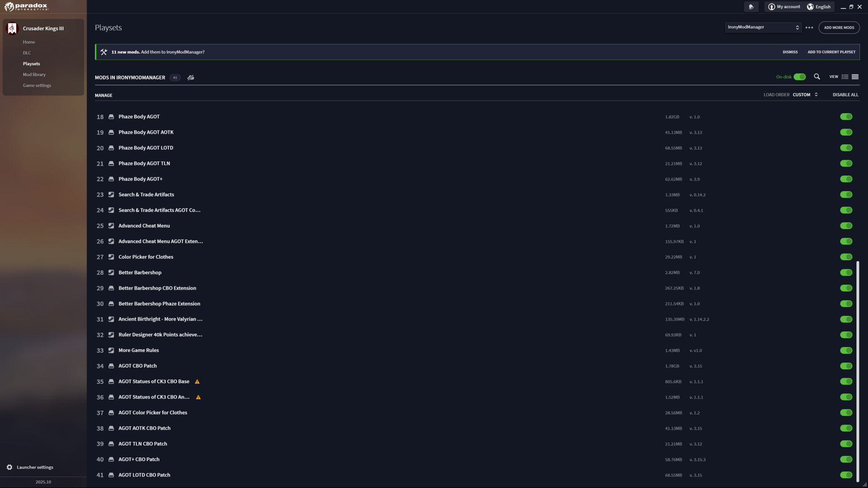The image size is (868, 488).
Task: Open mod search magnifier icon
Action: pos(817,77)
